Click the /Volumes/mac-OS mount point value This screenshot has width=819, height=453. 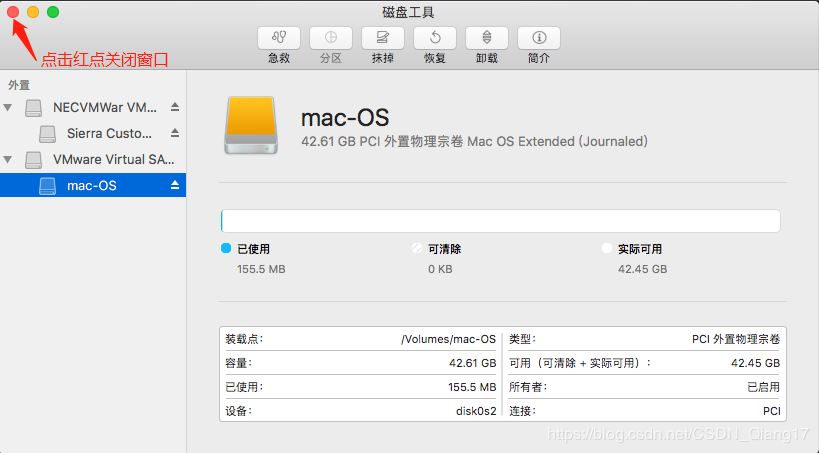(448, 339)
